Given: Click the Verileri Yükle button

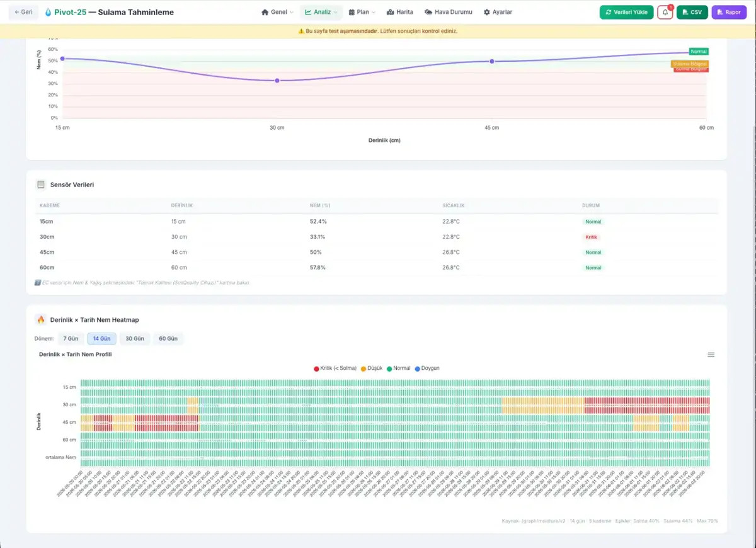Looking at the screenshot, I should click(x=626, y=12).
